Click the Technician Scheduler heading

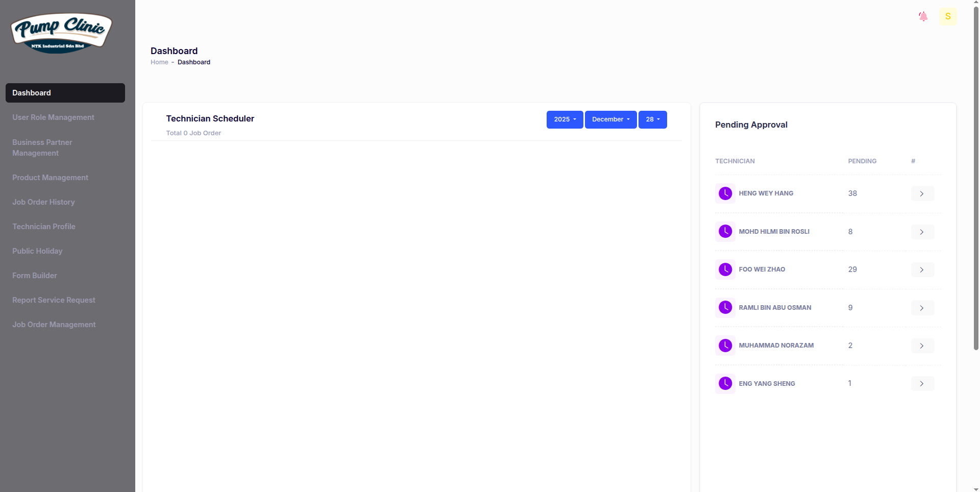210,118
